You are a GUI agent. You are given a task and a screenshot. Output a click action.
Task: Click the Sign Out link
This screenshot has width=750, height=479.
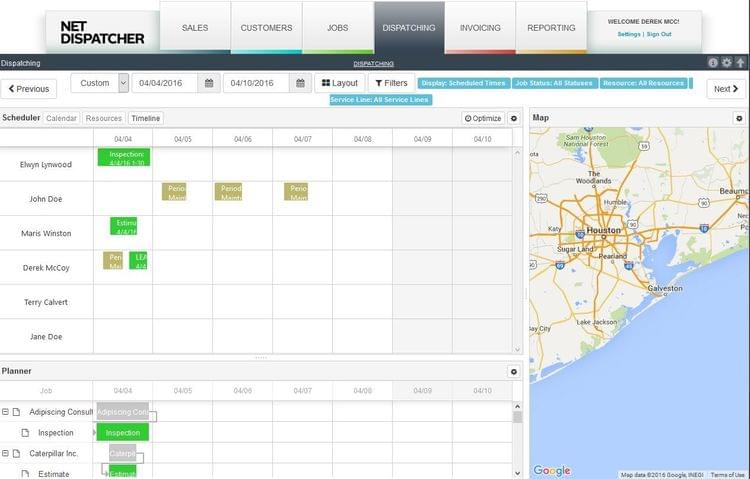pyautogui.click(x=659, y=34)
